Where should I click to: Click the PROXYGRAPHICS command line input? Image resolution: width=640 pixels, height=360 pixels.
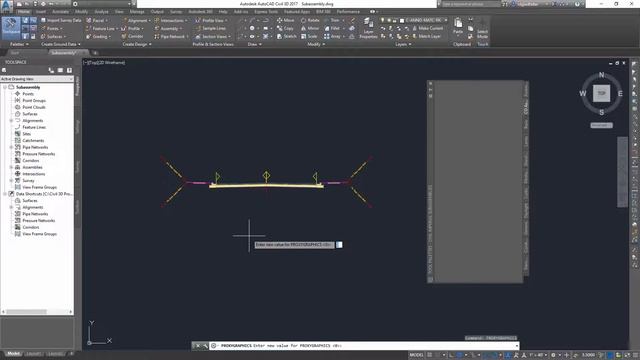click(x=363, y=346)
